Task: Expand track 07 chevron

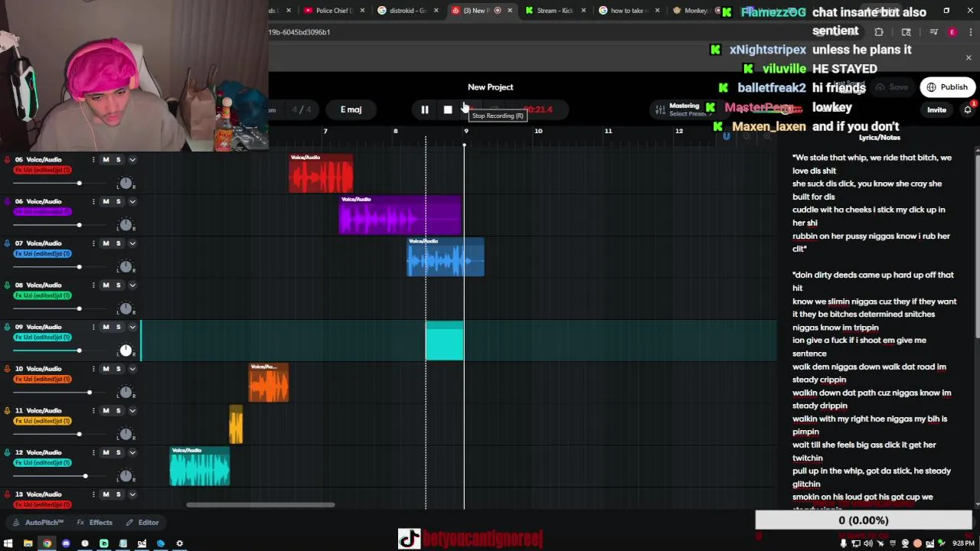Action: [132, 243]
